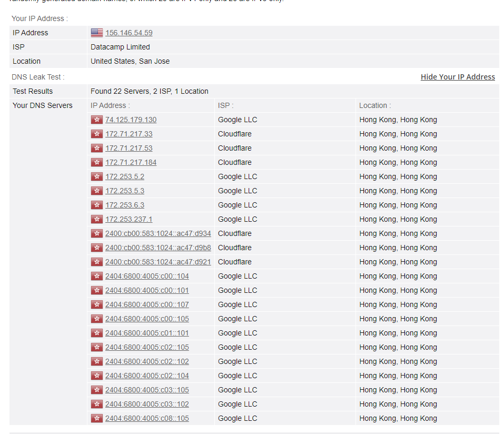
Task: Open the 172.253.6.3 server link
Action: (x=125, y=205)
